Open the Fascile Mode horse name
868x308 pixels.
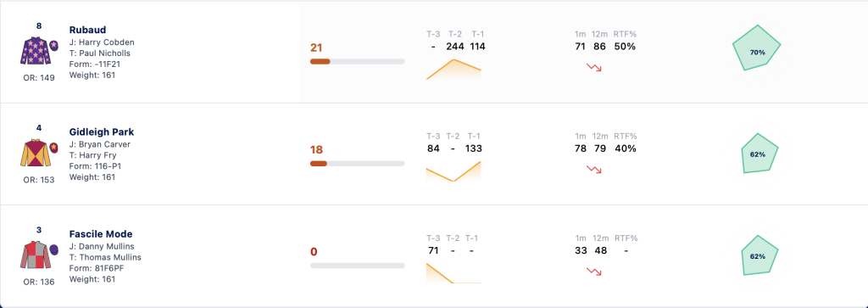click(101, 234)
